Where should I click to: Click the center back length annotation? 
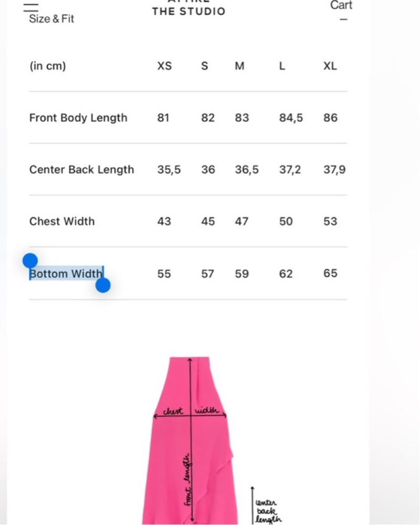268,511
